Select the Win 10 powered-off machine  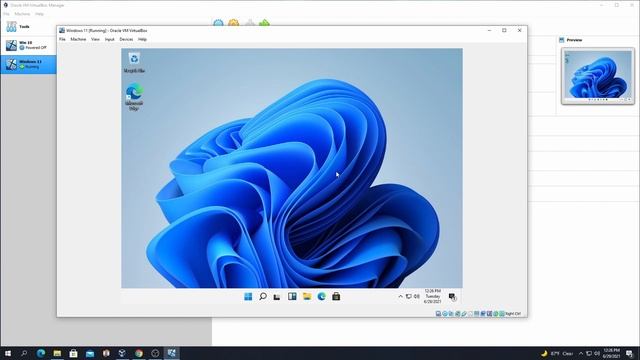pos(28,45)
